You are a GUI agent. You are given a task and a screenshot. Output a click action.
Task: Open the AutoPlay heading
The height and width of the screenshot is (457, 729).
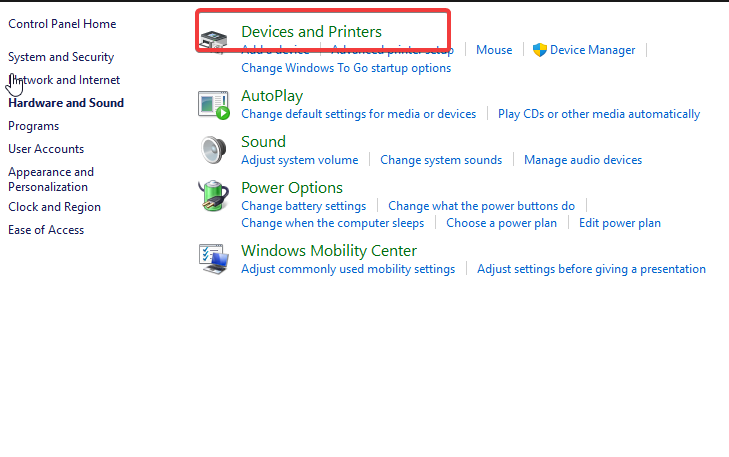click(x=272, y=96)
